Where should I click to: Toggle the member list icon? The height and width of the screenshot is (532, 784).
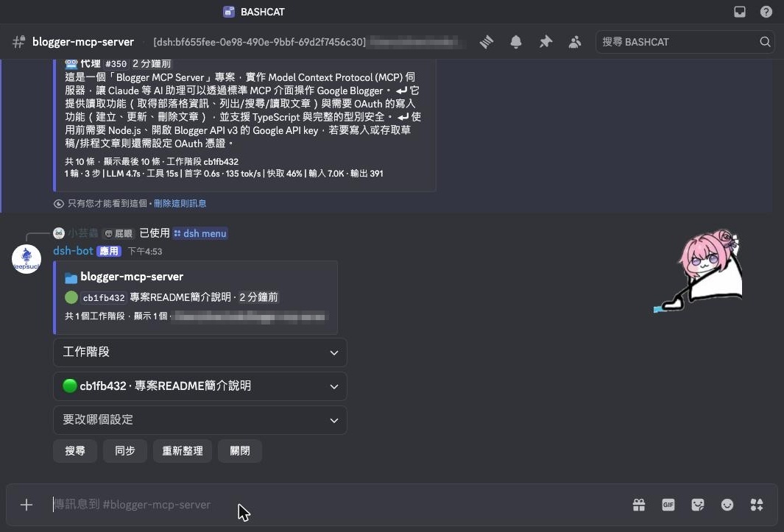pos(575,42)
